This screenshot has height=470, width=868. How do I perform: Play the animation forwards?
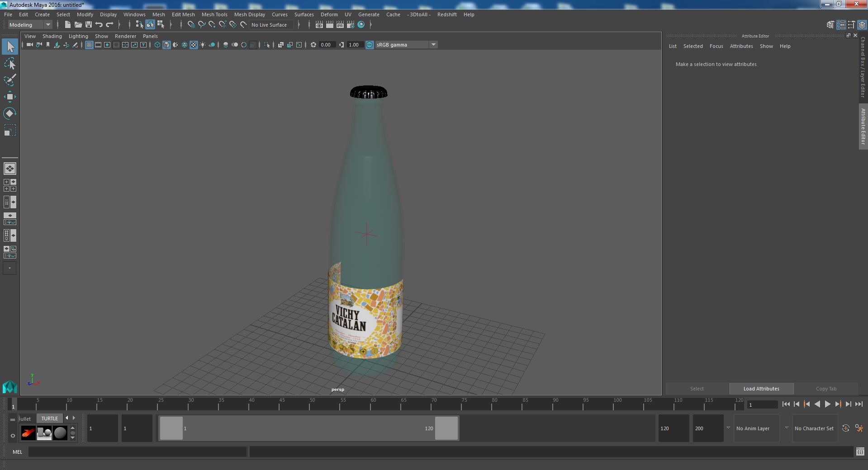[x=827, y=404]
